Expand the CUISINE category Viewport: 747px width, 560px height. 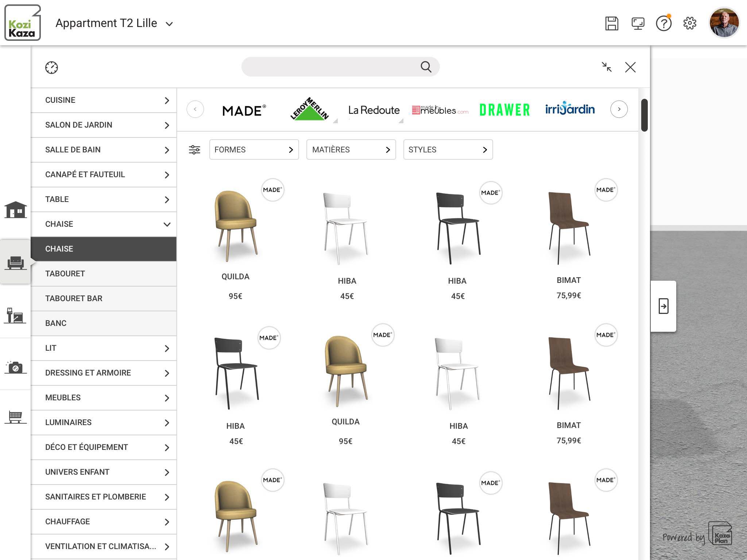pos(104,100)
